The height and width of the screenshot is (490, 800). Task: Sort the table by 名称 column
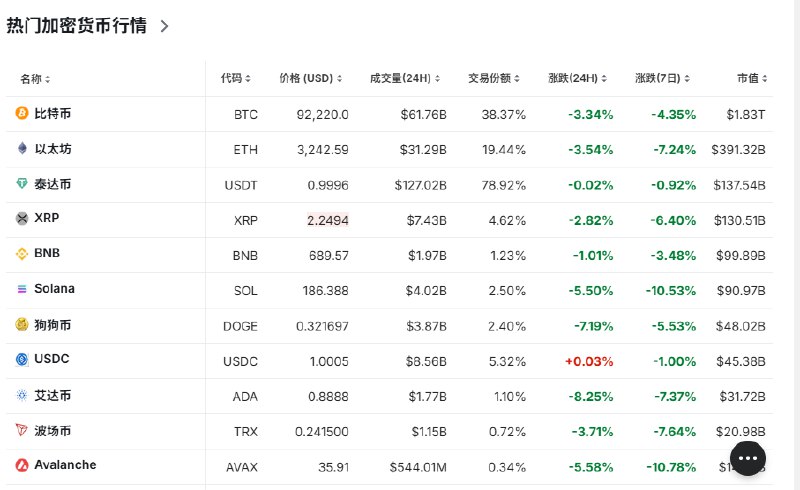pos(35,79)
